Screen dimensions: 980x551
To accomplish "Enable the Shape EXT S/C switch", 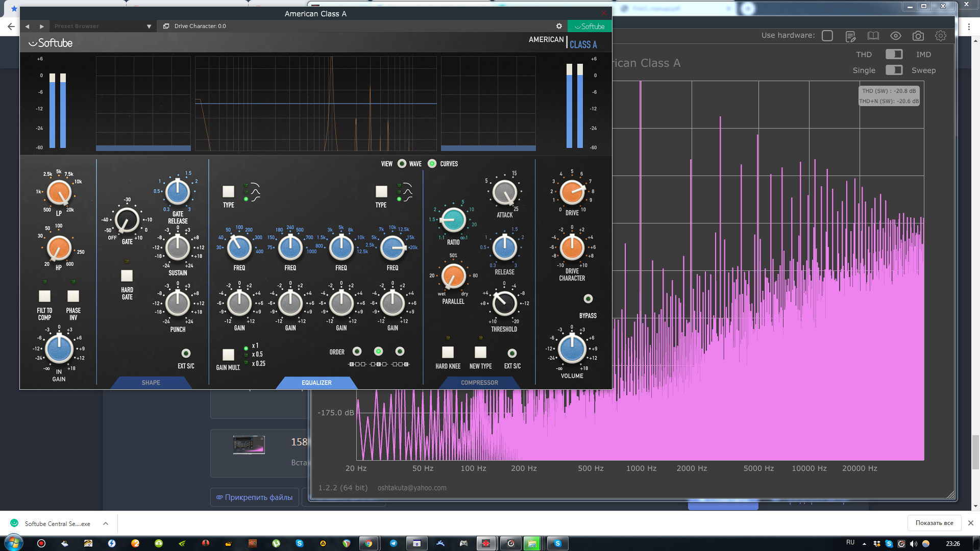I will (186, 353).
